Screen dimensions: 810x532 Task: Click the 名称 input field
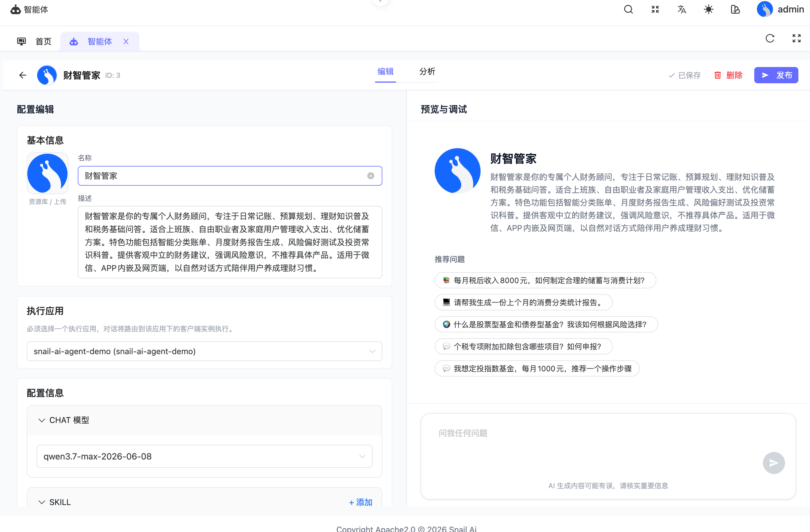[x=230, y=176]
